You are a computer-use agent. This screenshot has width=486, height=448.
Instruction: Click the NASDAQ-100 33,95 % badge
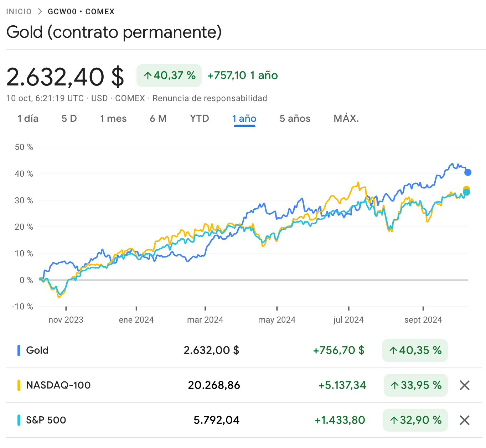tap(415, 385)
